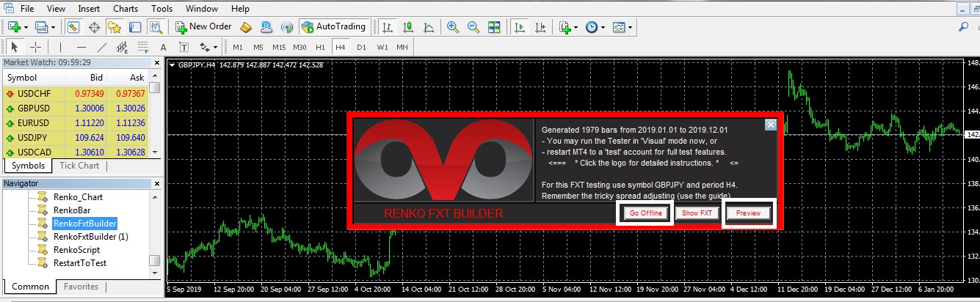The height and width of the screenshot is (302, 980).
Task: Click the Preview button in Renko dialog
Action: 748,213
